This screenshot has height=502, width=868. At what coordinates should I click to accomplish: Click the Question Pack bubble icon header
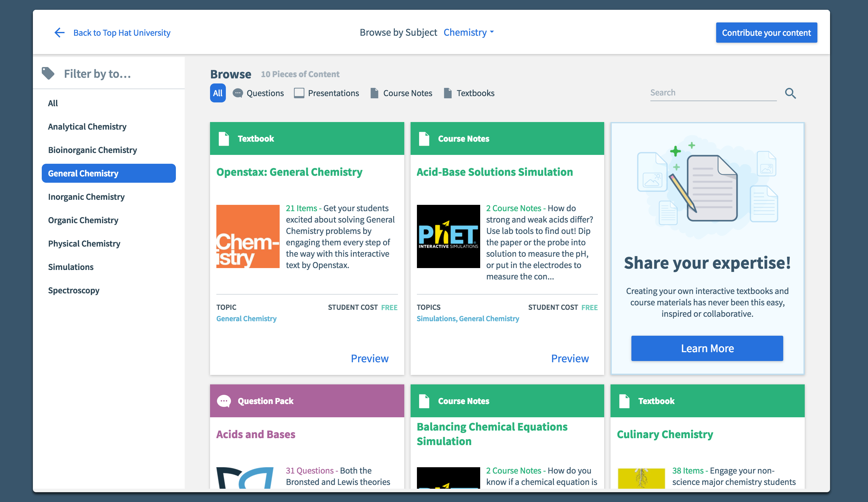(224, 401)
